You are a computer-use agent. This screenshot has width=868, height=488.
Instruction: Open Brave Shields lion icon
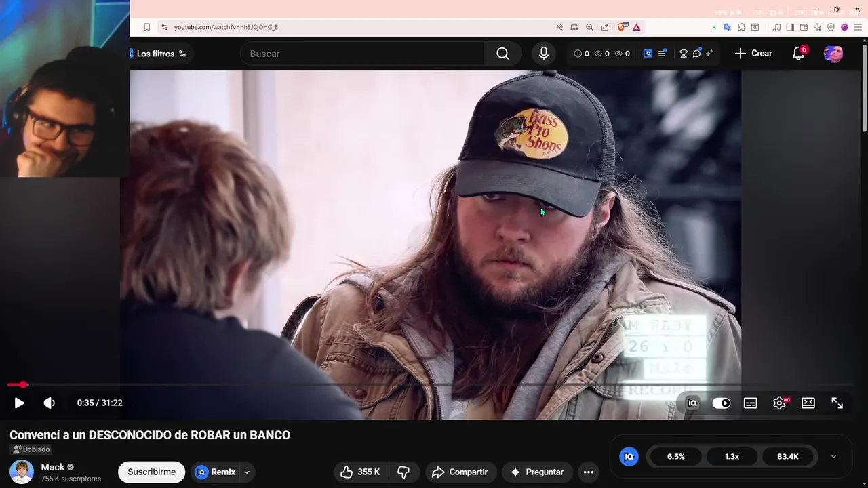coord(621,27)
